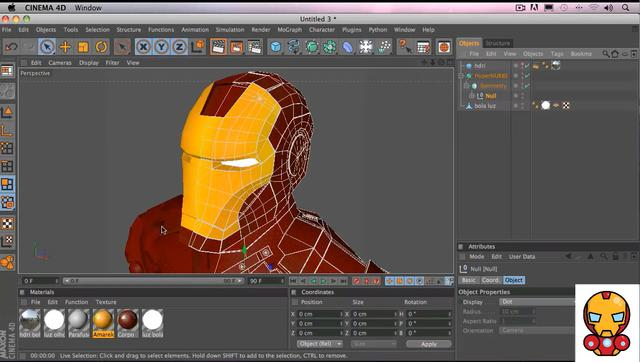
Task: Open the Python menu
Action: (378, 30)
